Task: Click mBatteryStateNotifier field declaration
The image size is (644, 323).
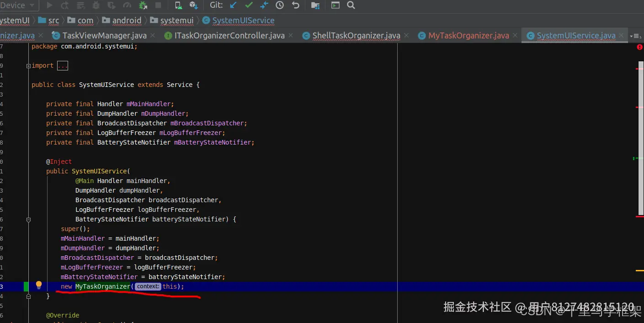Action: click(150, 142)
